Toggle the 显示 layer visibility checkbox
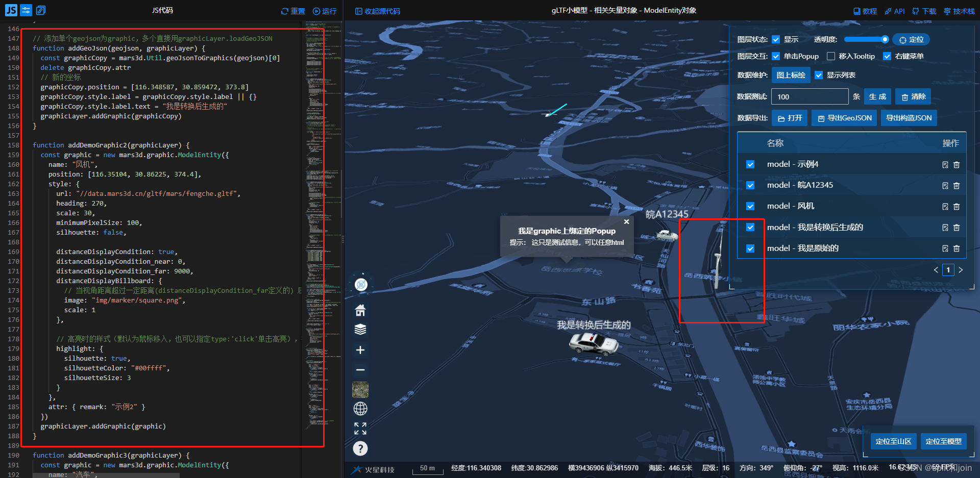The image size is (980, 478). (x=776, y=40)
